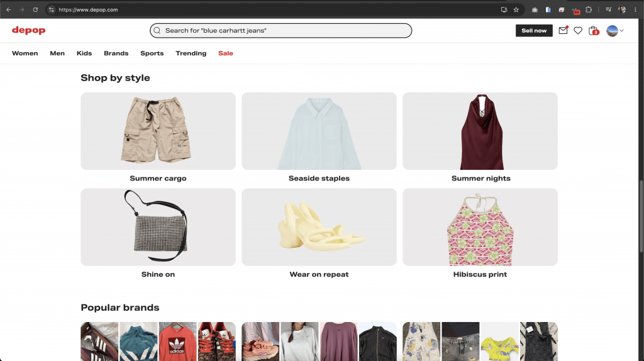Go forward in browser history

(x=22, y=9)
